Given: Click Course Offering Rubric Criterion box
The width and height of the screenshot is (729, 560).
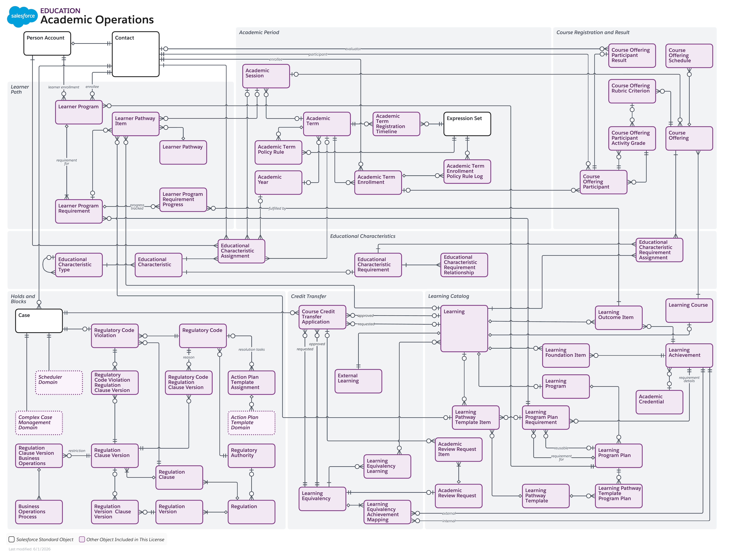Looking at the screenshot, I should [x=632, y=91].
